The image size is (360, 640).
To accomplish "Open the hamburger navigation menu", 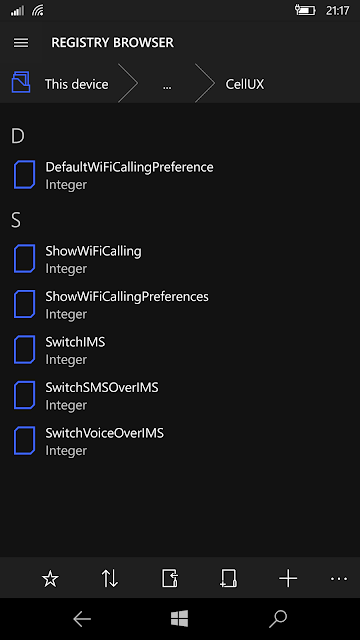I will coord(21,42).
